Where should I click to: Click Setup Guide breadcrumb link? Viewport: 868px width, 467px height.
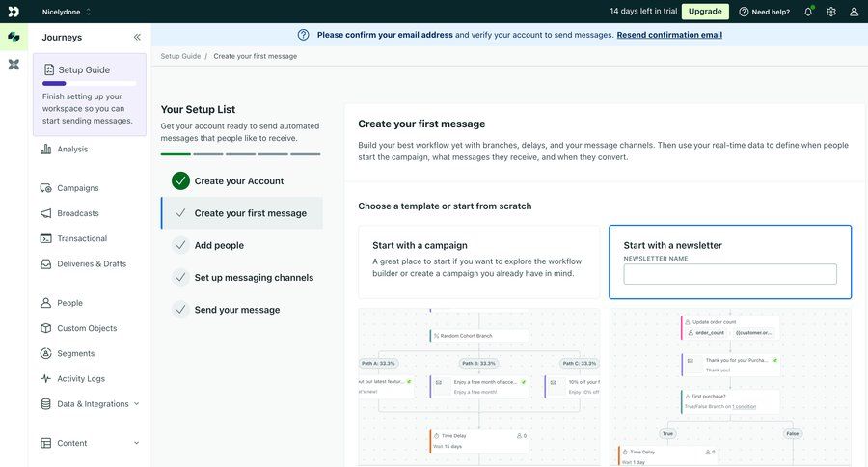click(x=180, y=56)
